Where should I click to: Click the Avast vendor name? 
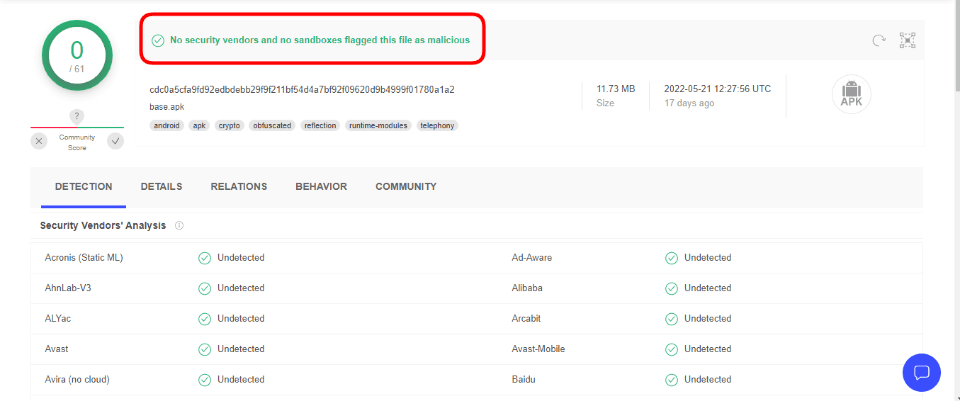[56, 350]
